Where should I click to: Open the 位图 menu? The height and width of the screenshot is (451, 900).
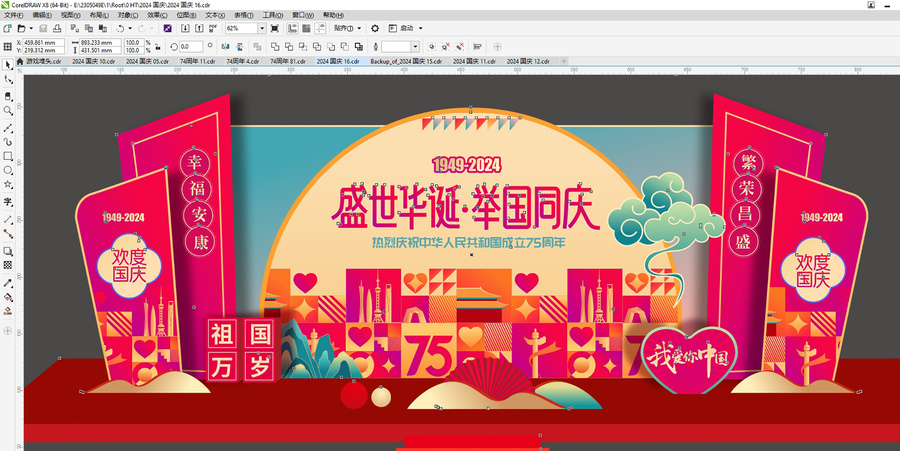185,15
